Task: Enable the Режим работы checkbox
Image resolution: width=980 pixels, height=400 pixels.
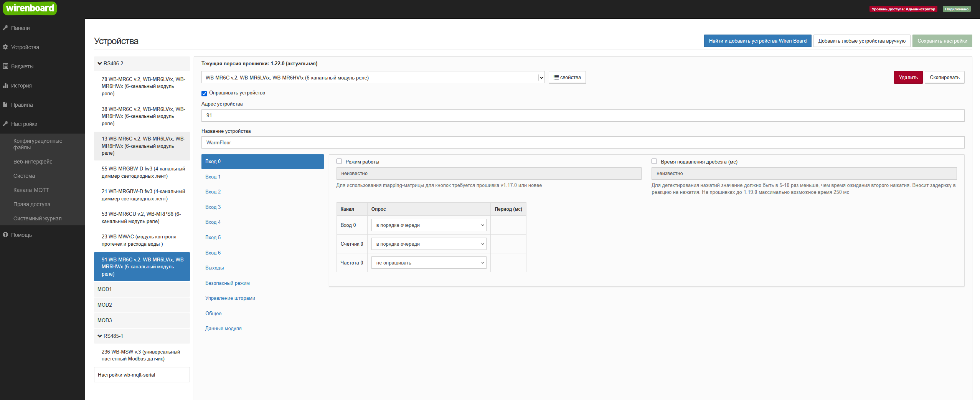Action: tap(339, 162)
